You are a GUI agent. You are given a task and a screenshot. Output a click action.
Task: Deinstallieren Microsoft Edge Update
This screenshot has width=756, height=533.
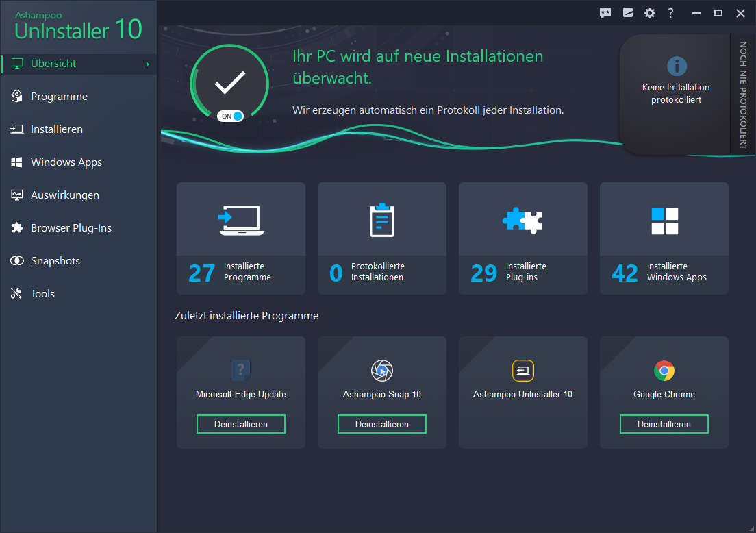pos(240,424)
